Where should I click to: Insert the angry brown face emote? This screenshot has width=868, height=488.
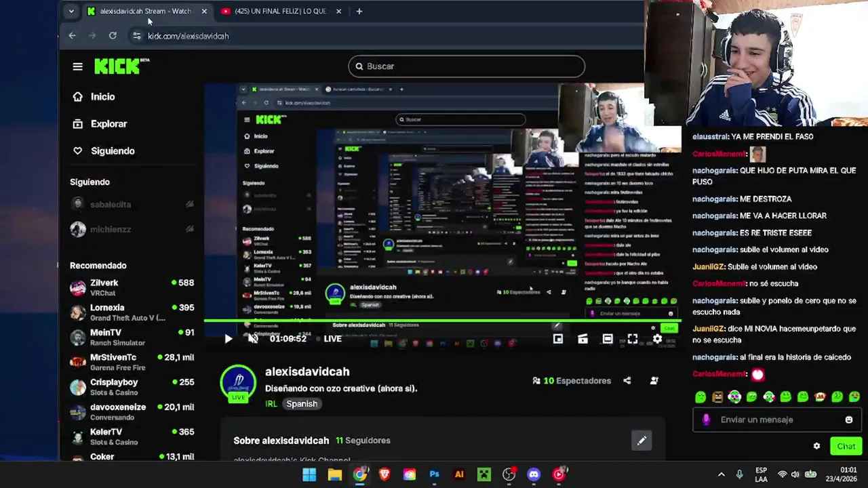717,397
